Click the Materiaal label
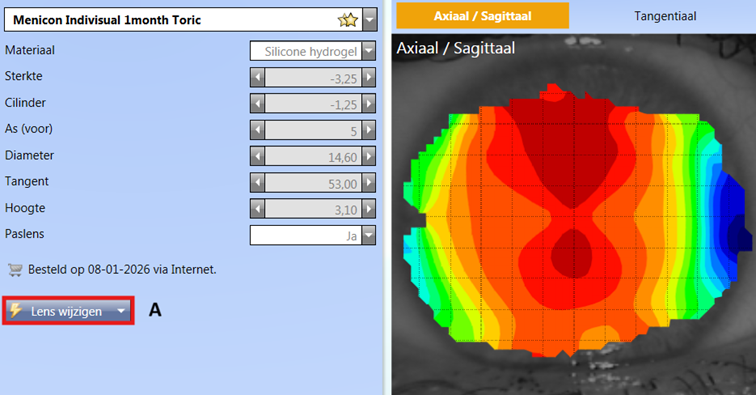 30,50
